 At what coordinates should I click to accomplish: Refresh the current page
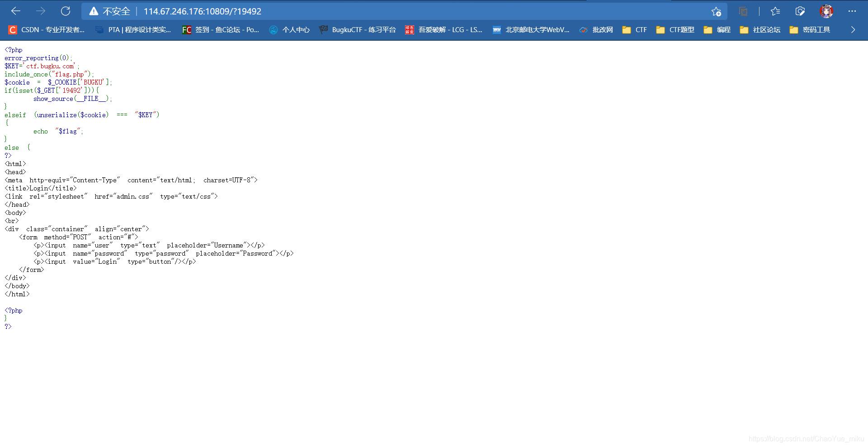click(x=66, y=11)
